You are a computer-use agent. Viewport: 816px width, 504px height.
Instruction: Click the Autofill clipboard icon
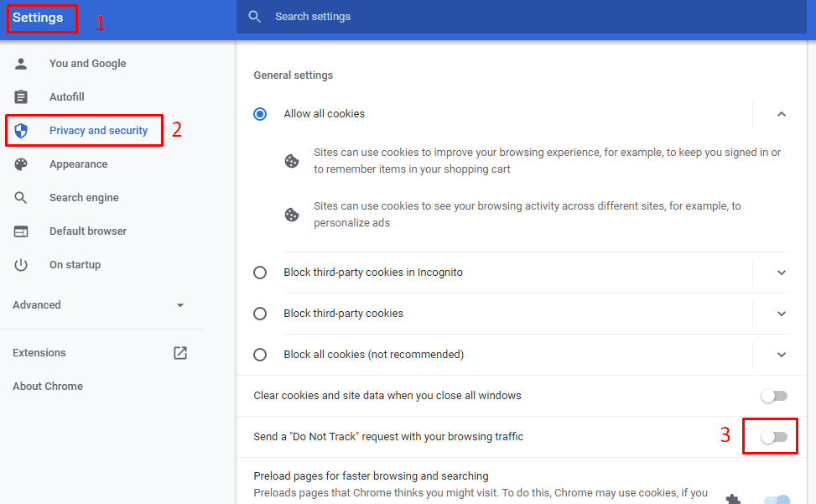[x=21, y=97]
